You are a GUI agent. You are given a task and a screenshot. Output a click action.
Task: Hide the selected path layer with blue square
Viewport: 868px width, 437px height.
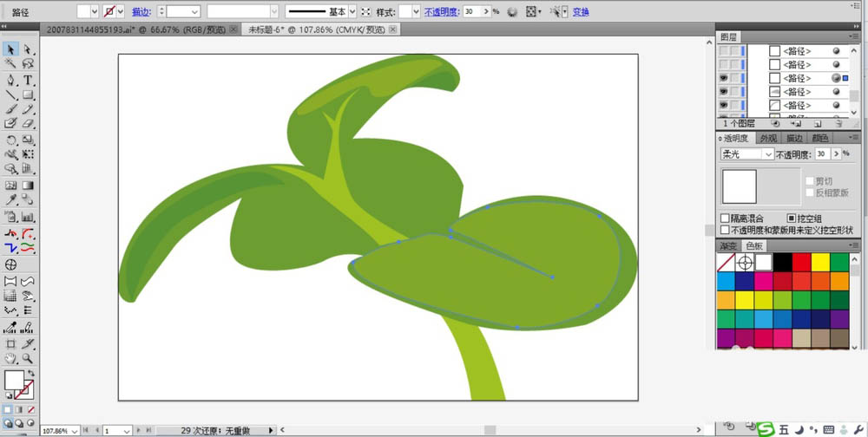(724, 78)
